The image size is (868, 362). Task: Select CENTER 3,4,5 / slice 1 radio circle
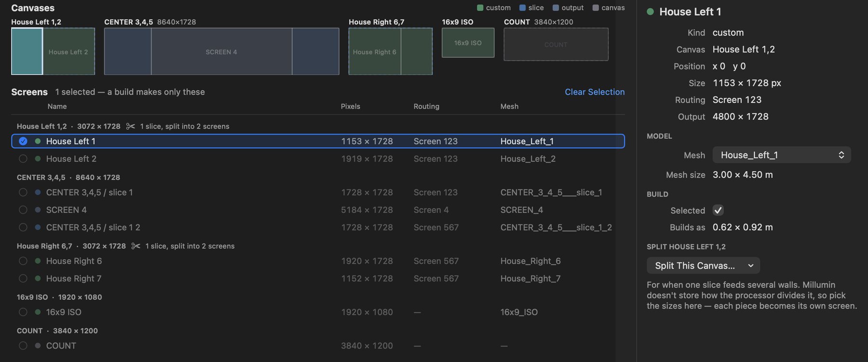pyautogui.click(x=23, y=192)
